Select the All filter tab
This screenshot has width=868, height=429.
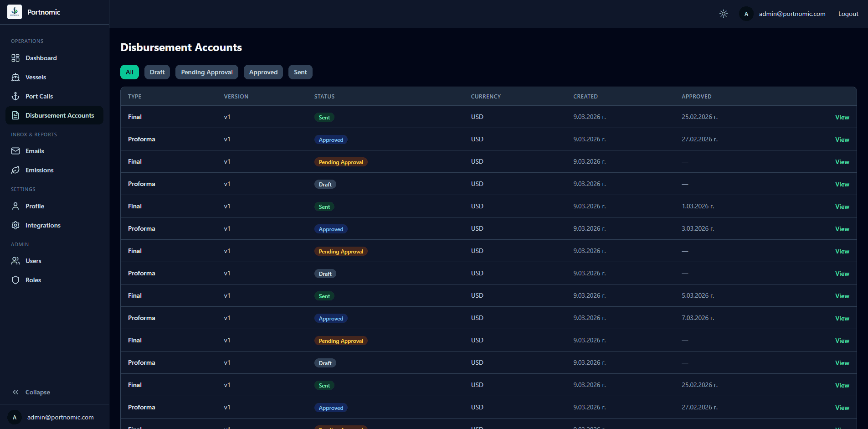tap(129, 72)
